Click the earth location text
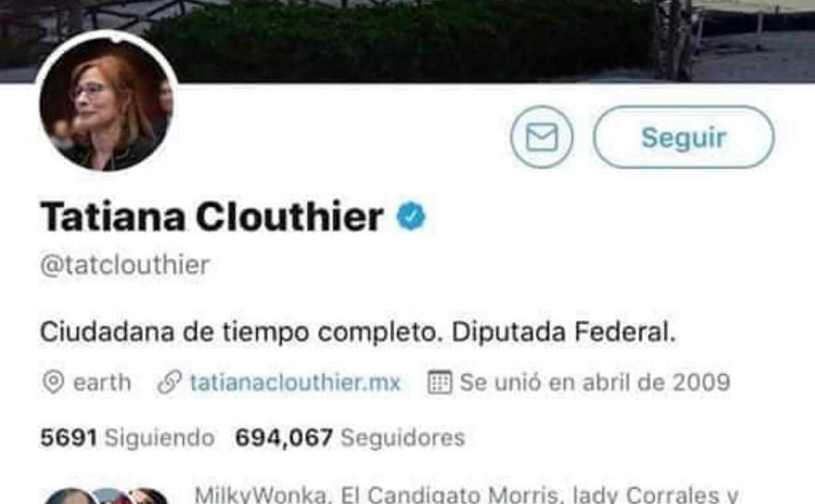Image resolution: width=815 pixels, height=504 pixels. (102, 383)
